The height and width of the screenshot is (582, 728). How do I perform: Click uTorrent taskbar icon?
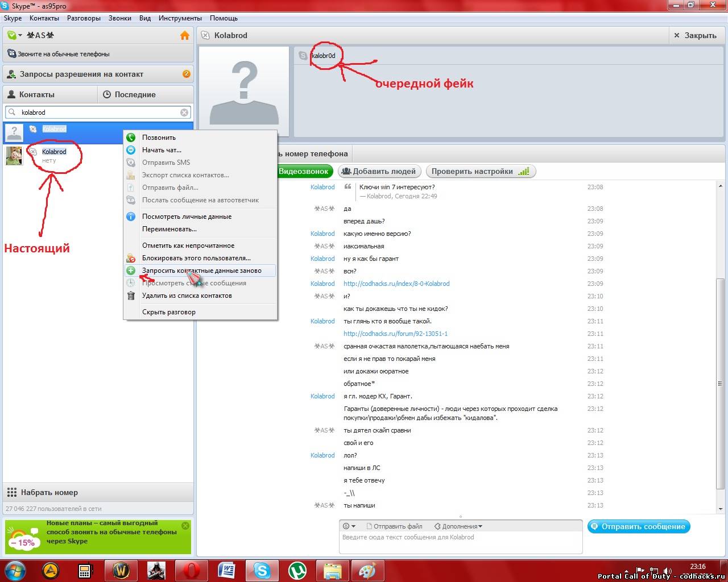tap(297, 570)
